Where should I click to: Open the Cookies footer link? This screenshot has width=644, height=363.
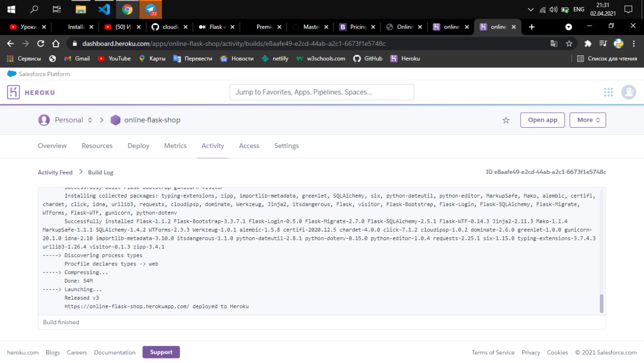tap(557, 352)
